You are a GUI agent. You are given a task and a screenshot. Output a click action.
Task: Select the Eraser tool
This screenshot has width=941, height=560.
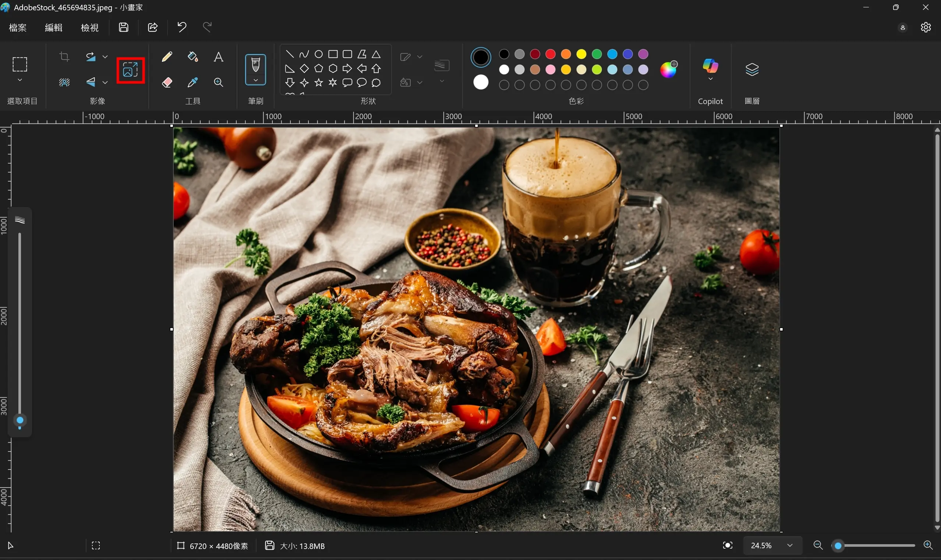point(167,82)
